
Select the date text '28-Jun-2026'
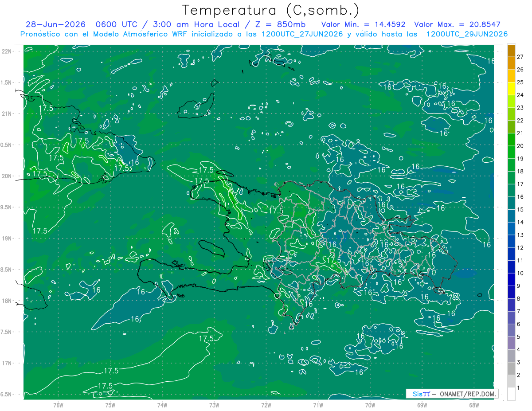[56, 24]
